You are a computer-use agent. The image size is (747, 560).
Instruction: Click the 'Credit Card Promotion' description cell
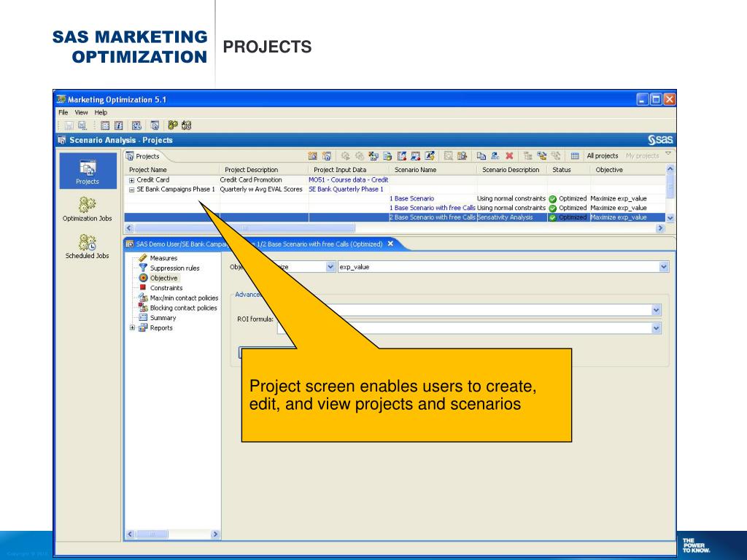point(251,179)
